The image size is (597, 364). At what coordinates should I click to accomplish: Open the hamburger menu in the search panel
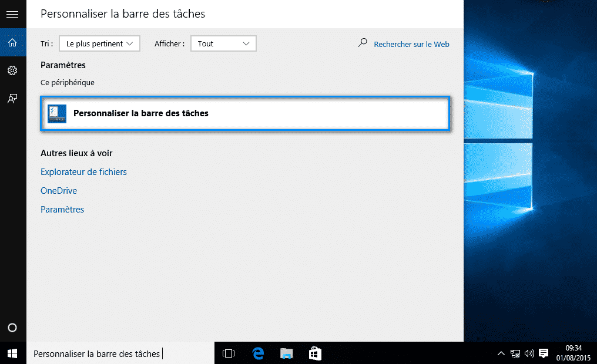[x=12, y=14]
